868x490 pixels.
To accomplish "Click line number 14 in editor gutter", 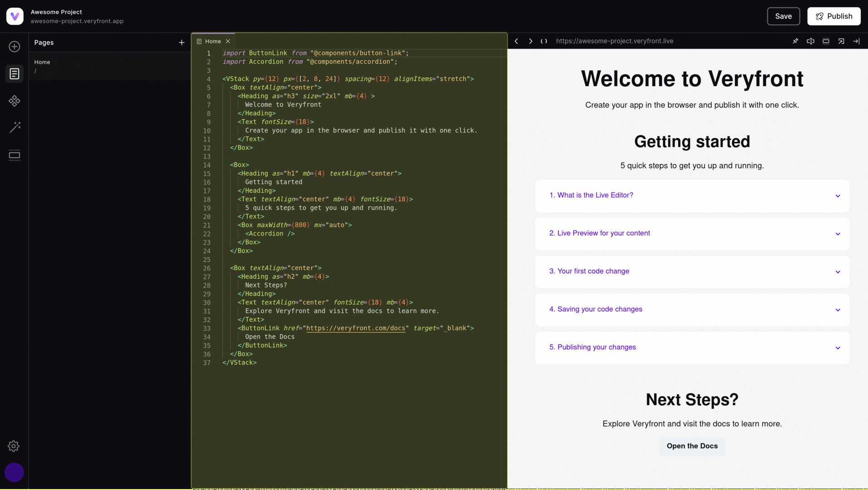I will coord(207,165).
